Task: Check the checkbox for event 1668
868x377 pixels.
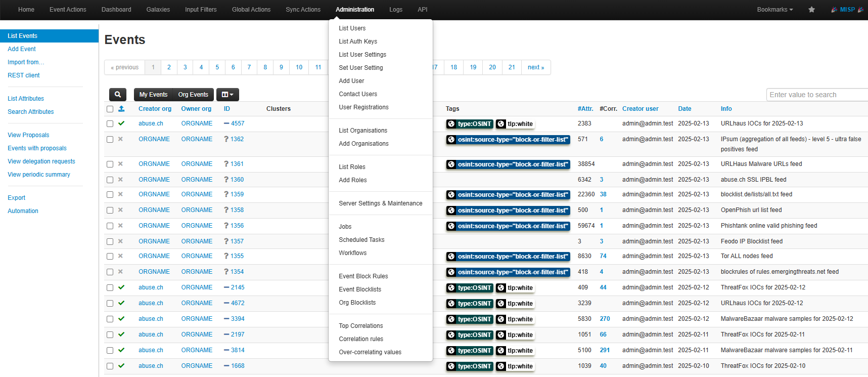Action: (x=110, y=366)
